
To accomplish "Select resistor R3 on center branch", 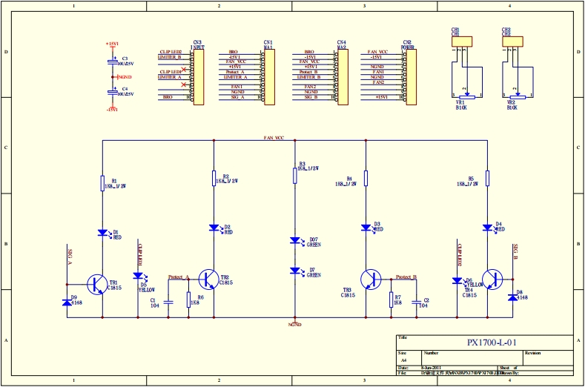I will click(295, 175).
